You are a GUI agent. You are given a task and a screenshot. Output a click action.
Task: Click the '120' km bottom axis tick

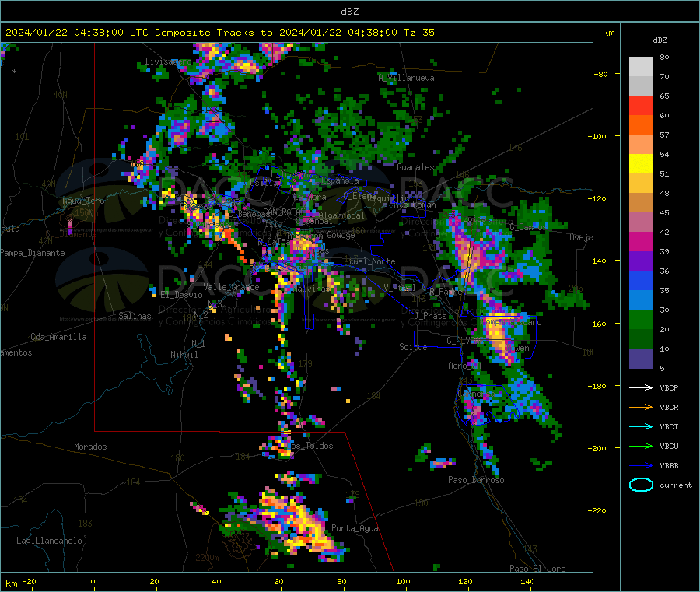(x=465, y=582)
